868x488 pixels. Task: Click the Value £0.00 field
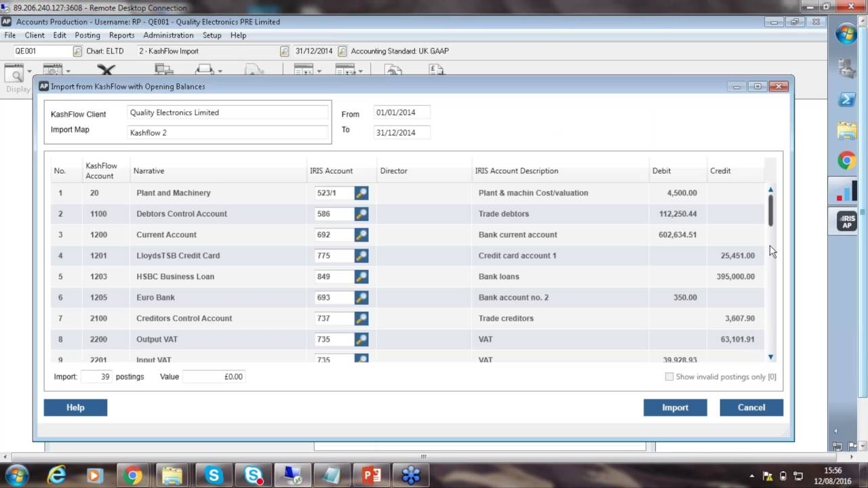coord(214,377)
